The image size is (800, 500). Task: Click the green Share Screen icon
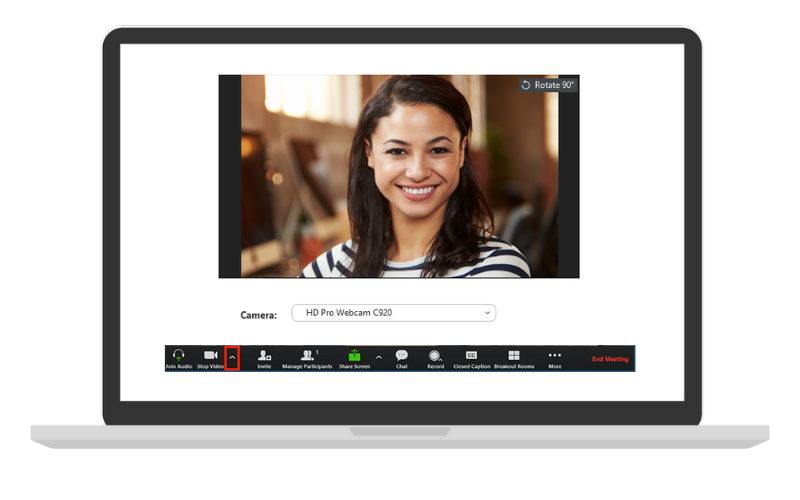pos(354,356)
